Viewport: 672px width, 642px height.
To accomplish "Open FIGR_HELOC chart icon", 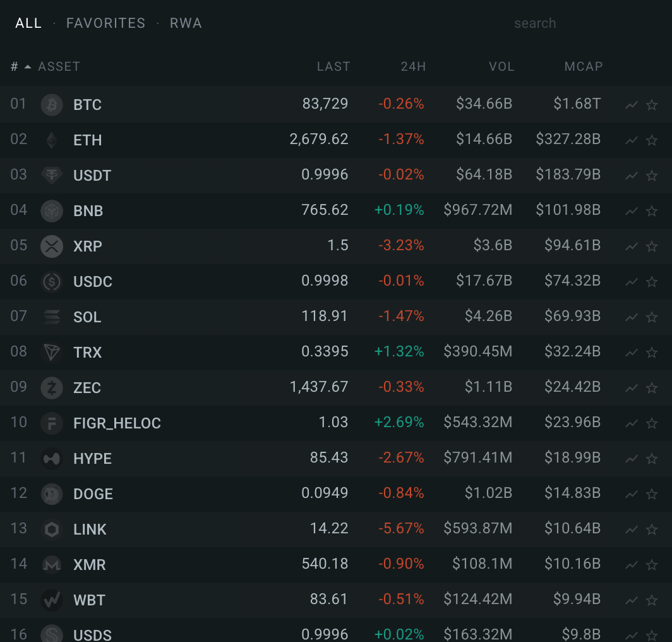I will coord(632,423).
